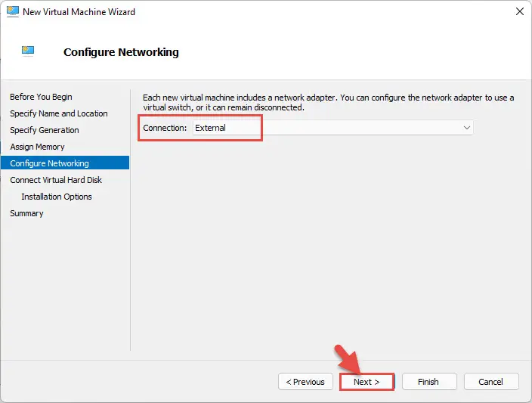Open the Connect Virtual Hard Disk step
This screenshot has height=403, width=532.
point(56,180)
